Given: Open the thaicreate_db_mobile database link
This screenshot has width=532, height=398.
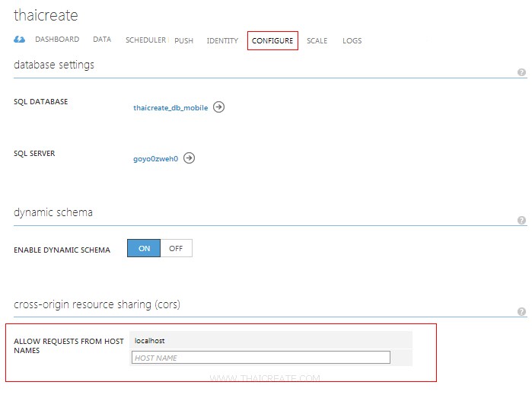Looking at the screenshot, I should (170, 108).
